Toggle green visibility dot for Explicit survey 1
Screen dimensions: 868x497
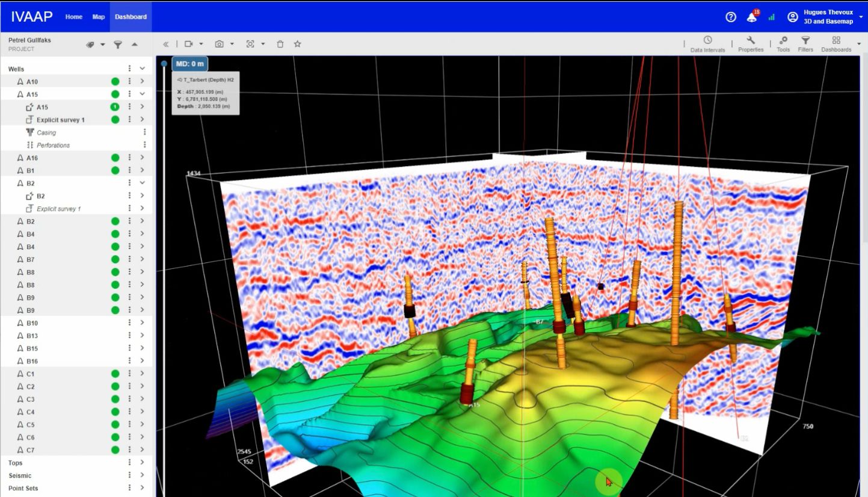click(x=115, y=120)
